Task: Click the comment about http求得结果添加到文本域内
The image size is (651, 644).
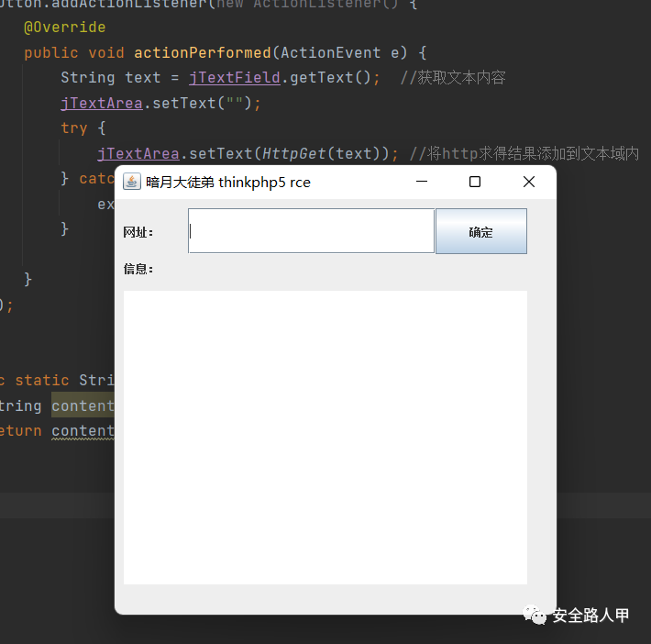Action: 524,154
